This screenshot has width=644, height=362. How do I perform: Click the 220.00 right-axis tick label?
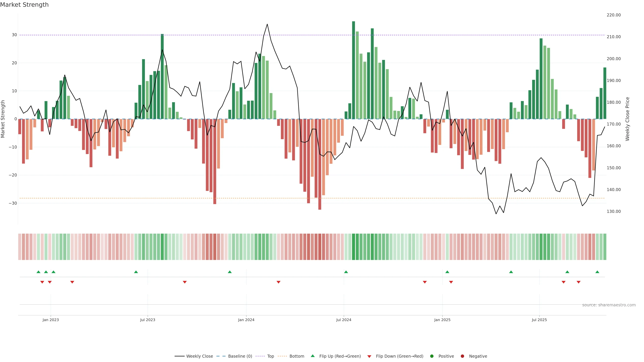[613, 15]
